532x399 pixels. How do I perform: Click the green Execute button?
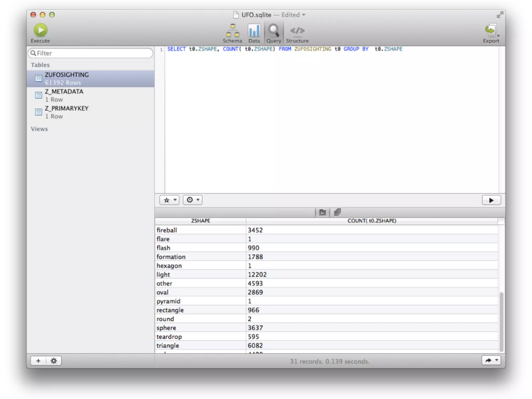pyautogui.click(x=41, y=30)
